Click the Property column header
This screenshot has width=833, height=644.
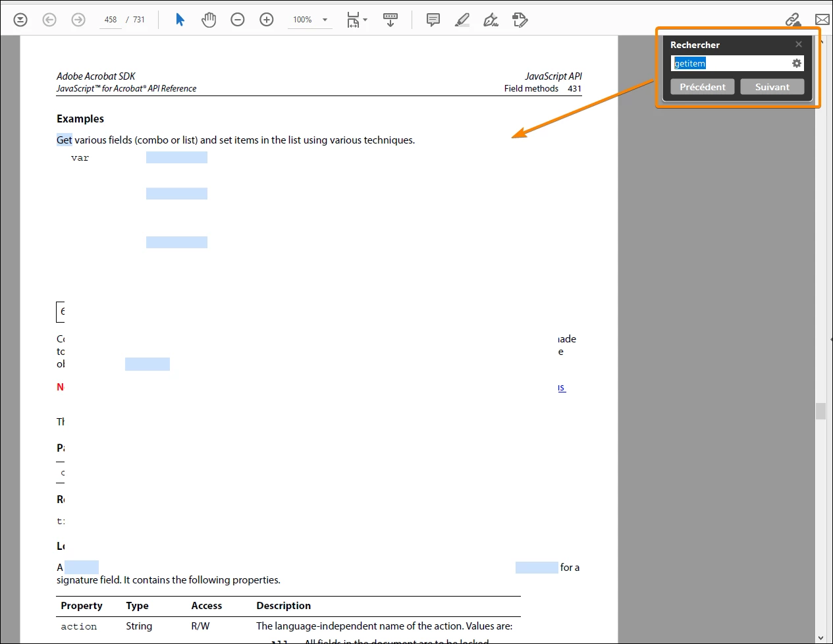click(x=82, y=606)
